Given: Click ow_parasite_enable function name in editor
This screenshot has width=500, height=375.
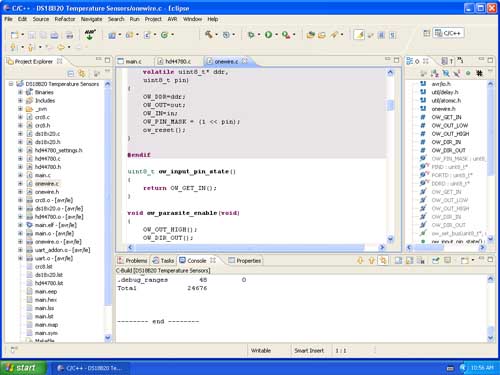Looking at the screenshot, I should (183, 213).
